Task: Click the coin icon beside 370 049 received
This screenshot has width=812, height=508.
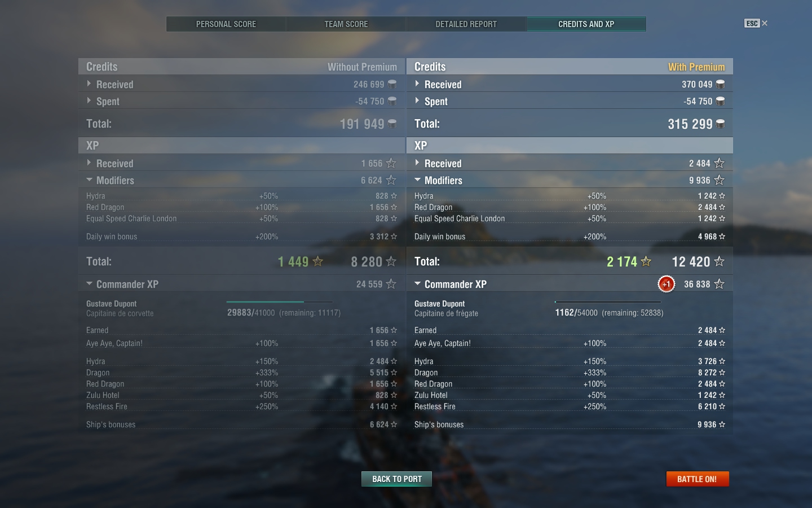Action: [x=720, y=84]
